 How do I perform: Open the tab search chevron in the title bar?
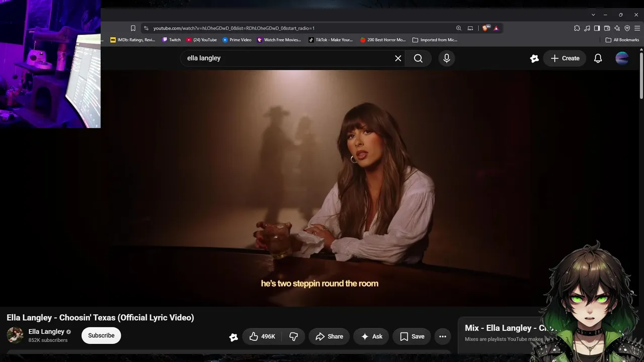coord(593,15)
